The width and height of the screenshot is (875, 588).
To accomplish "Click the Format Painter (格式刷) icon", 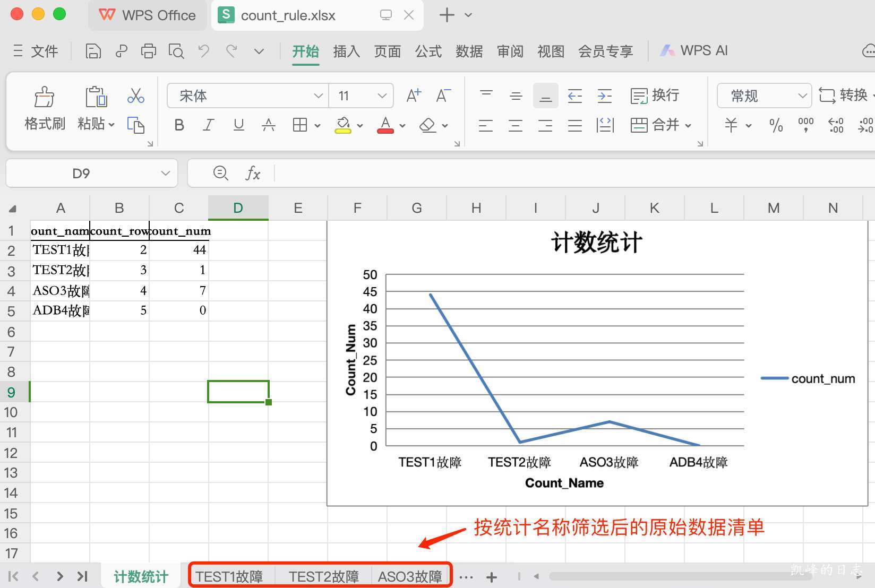I will pos(45,97).
